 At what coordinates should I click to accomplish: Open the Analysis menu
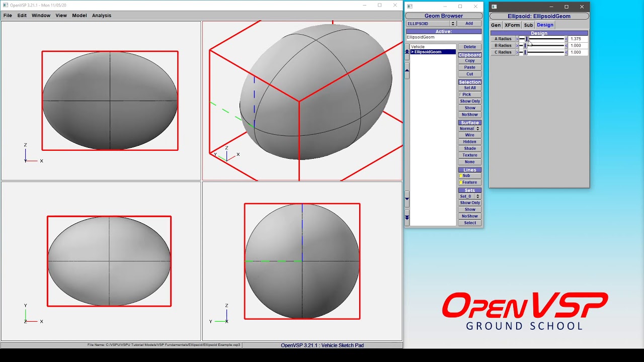pyautogui.click(x=102, y=16)
